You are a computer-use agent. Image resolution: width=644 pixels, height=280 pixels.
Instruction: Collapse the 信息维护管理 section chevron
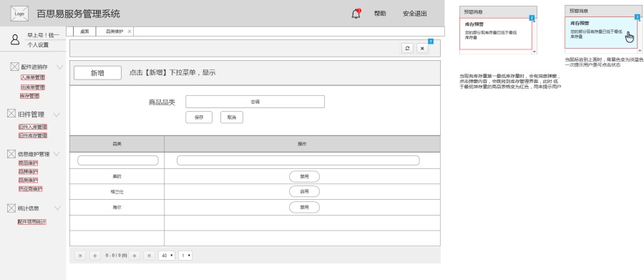57,154
